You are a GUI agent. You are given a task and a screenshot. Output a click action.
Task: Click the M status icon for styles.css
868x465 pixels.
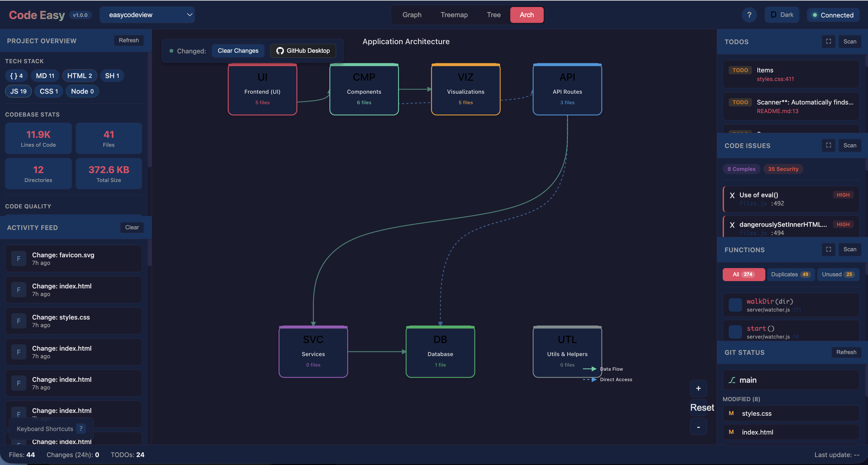(x=731, y=413)
